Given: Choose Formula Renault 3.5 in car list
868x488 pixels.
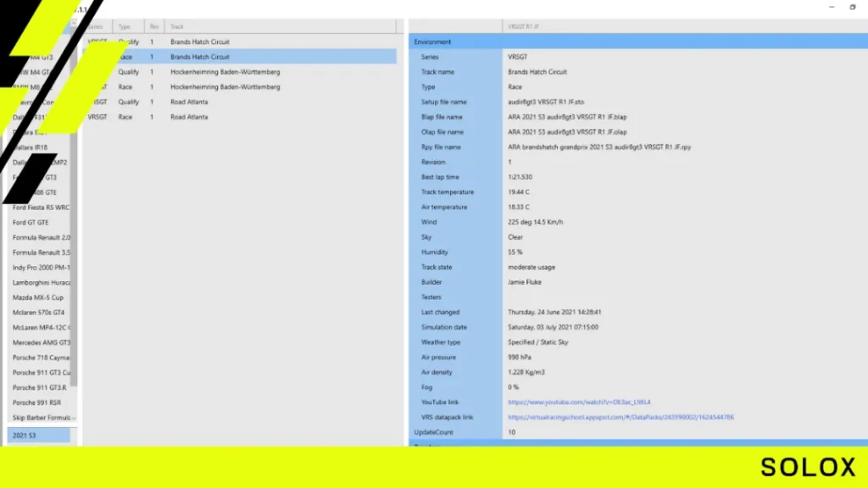Looking at the screenshot, I should [x=41, y=252].
